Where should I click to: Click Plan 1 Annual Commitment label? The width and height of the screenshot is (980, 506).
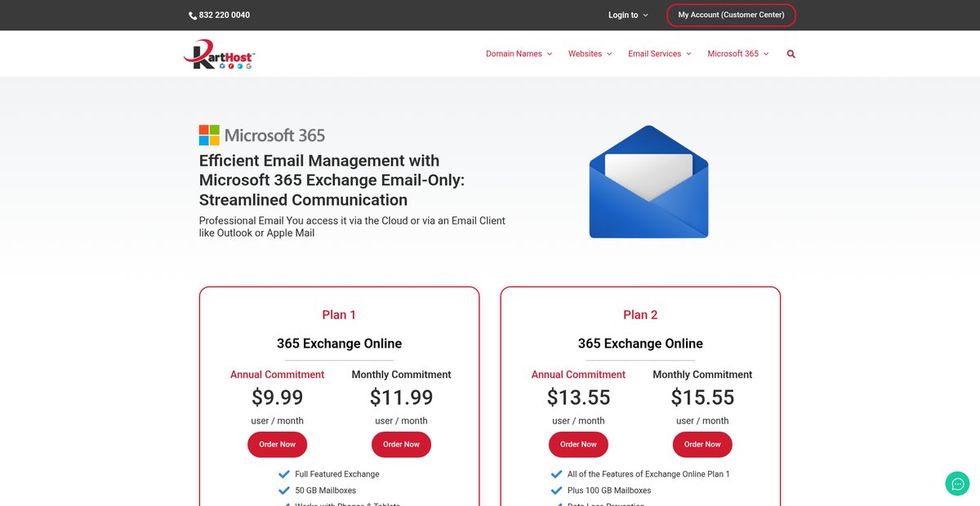tap(277, 375)
